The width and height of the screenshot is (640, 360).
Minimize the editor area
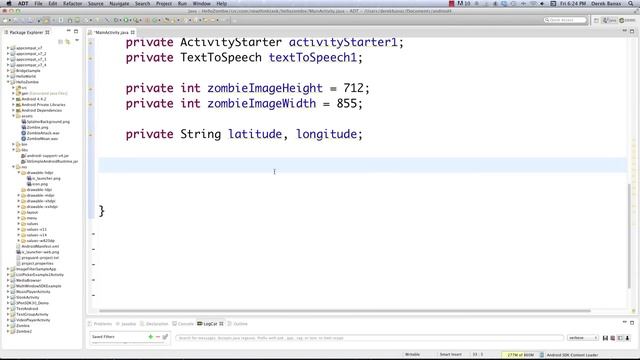pyautogui.click(x=624, y=31)
